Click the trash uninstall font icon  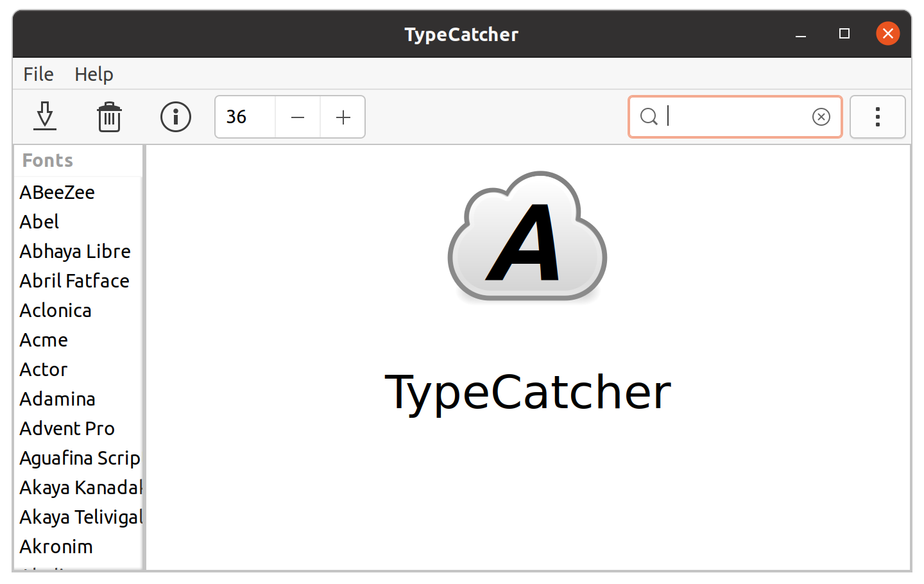pos(110,117)
